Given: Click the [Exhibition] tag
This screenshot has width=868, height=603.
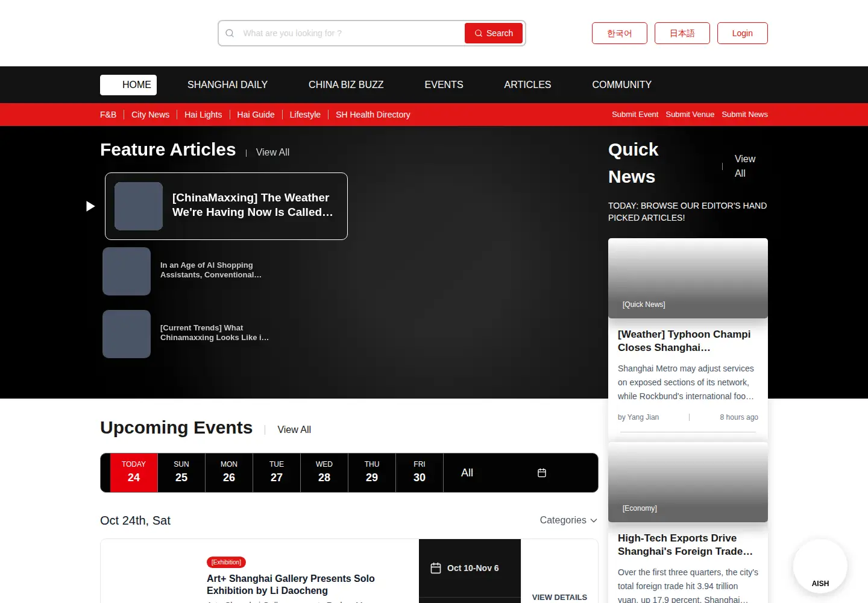Looking at the screenshot, I should 226,562.
